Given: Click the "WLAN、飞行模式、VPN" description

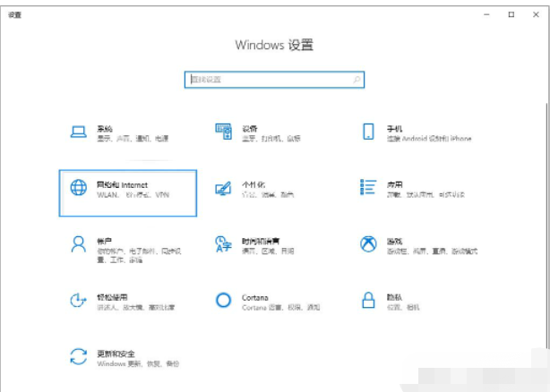Looking at the screenshot, I should coord(133,195).
